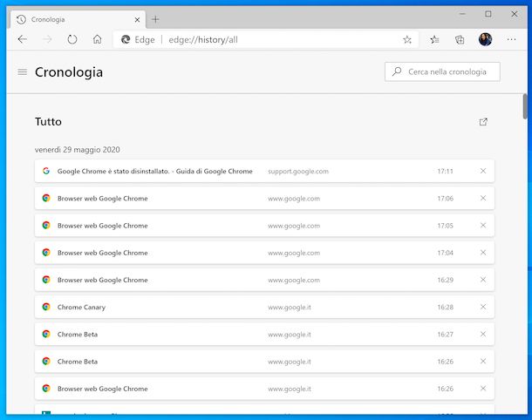The image size is (532, 420).
Task: Open the 17:04 Browser web Google Chrome link
Action: [x=102, y=253]
